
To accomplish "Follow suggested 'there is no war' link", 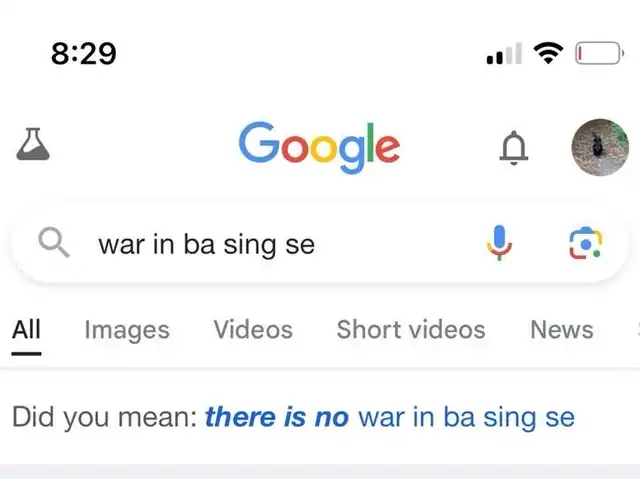I will tap(390, 417).
